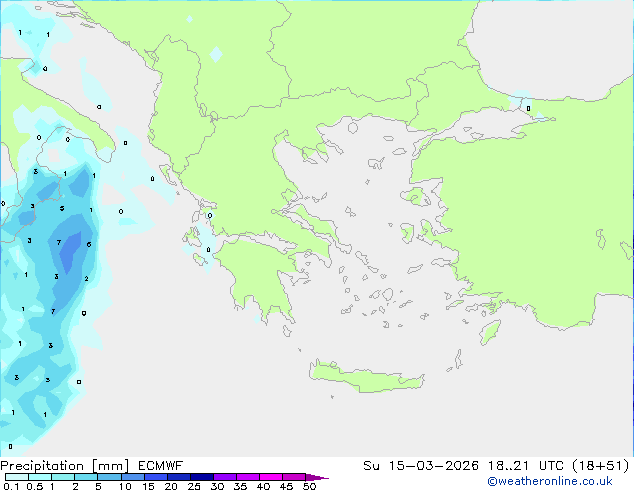
Task: Click the 35–40 mm legend color swatch
Action: tap(247, 477)
